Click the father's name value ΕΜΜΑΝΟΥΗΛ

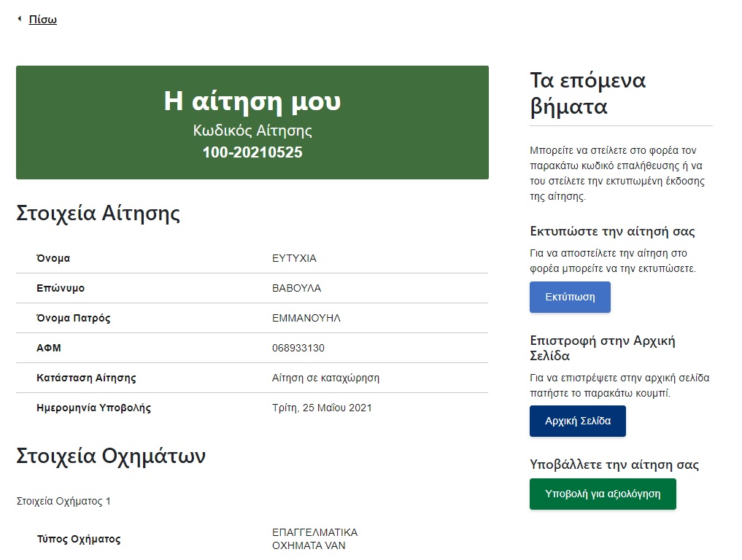click(306, 318)
